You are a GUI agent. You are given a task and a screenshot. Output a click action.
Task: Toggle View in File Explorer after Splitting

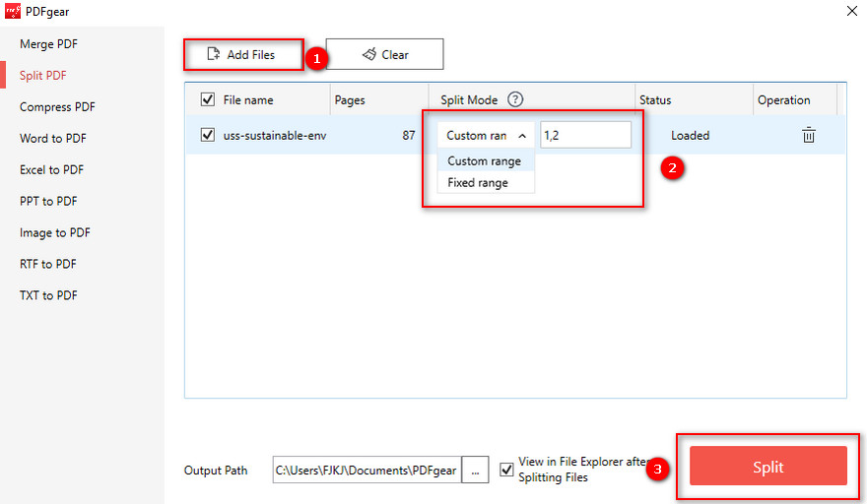(506, 470)
